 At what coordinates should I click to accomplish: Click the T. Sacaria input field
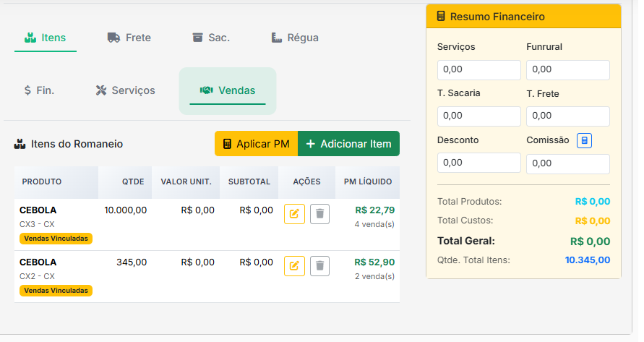[478, 116]
